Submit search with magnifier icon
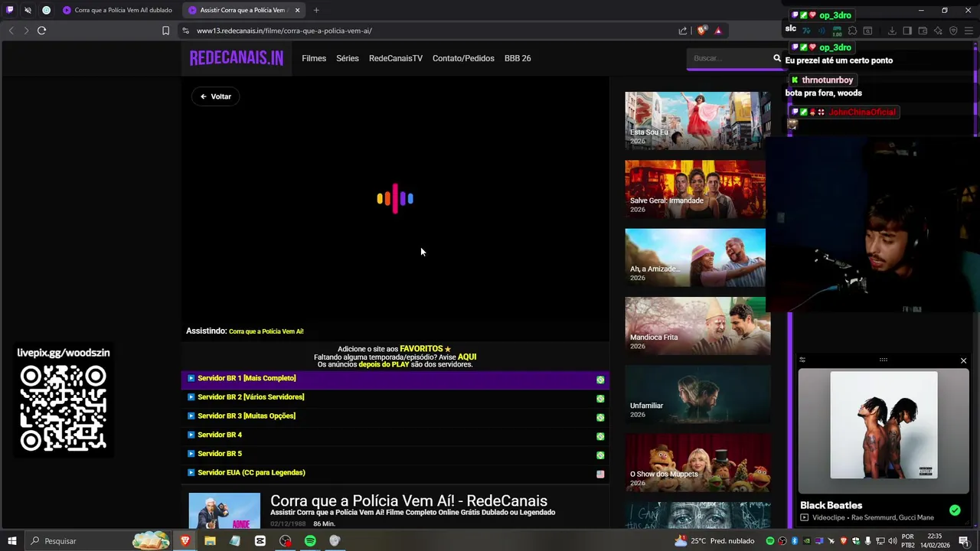This screenshot has height=551, width=980. (x=776, y=58)
